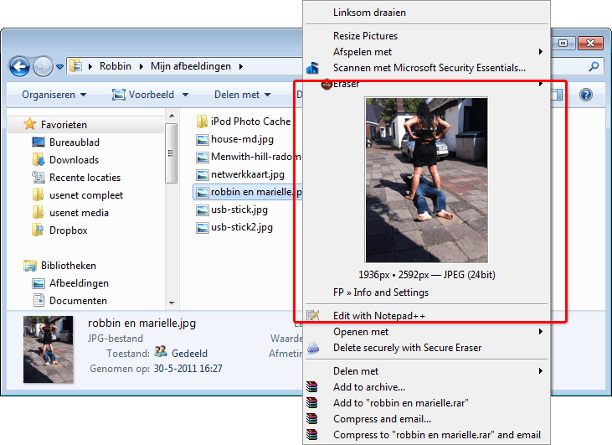Select the usb-stick2.jpg file
Screen dimensions: 612x445
tap(234, 228)
